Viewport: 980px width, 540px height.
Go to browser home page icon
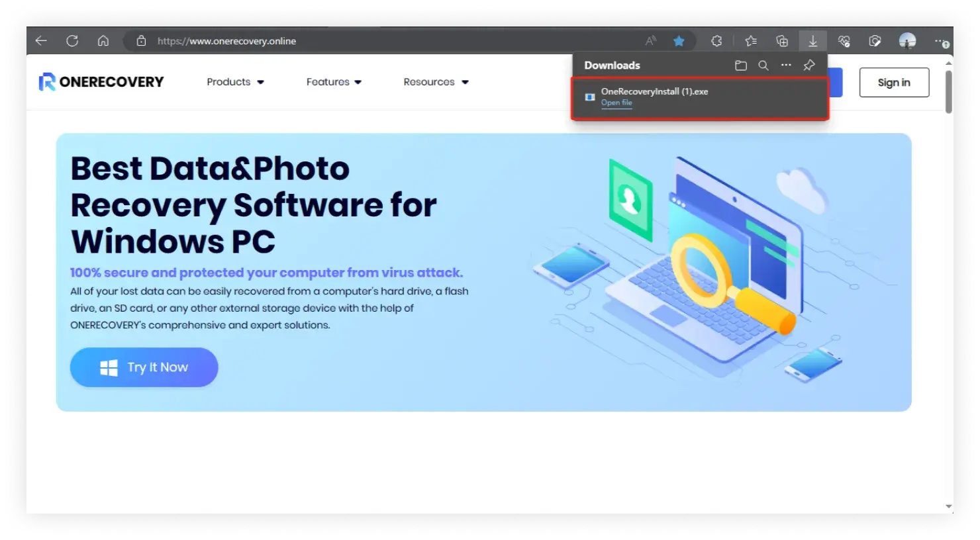(103, 41)
